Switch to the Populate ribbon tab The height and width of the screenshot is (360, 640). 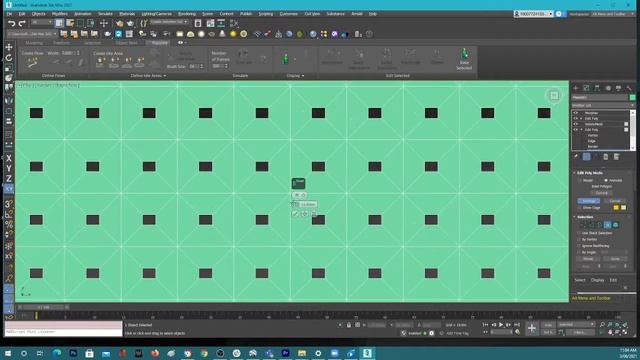click(160, 42)
